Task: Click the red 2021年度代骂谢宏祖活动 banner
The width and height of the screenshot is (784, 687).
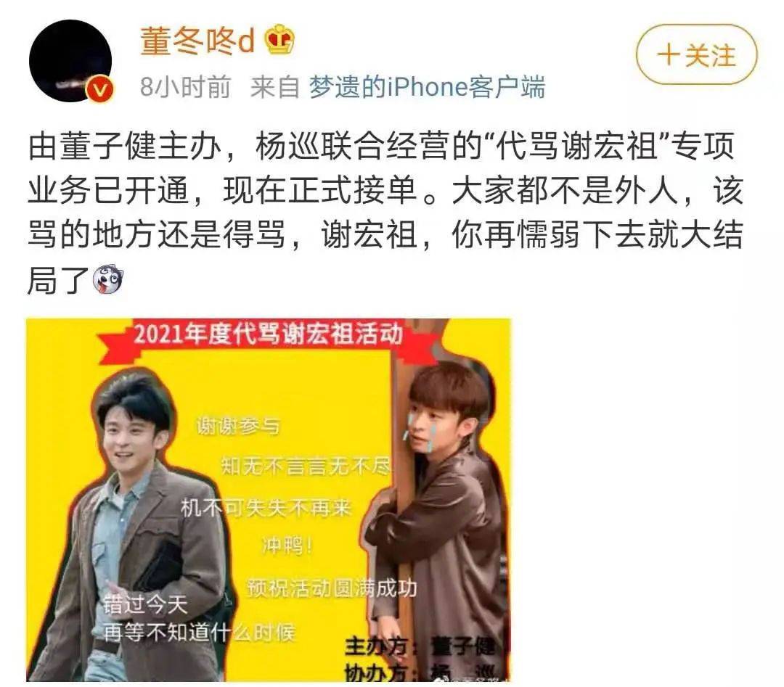Action: [269, 337]
